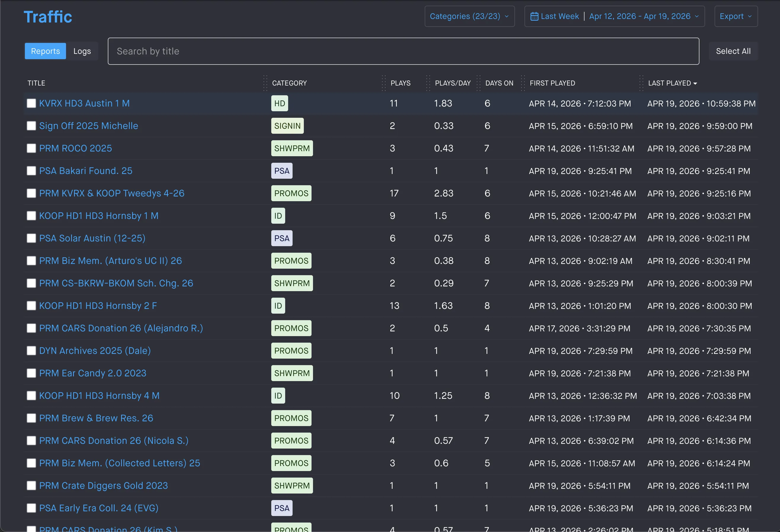Screen dimensions: 780x532
Task: Click the drag handle left of Last Played column
Action: [x=641, y=83]
